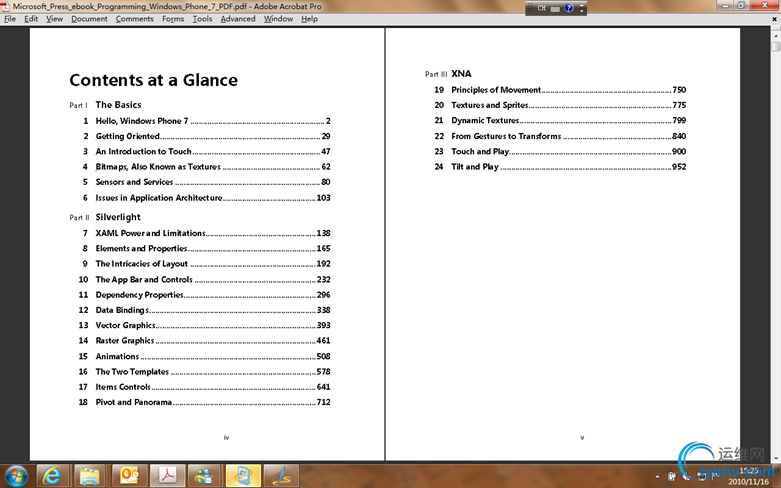
Task: Open Windows Explorer from the taskbar
Action: (x=89, y=476)
